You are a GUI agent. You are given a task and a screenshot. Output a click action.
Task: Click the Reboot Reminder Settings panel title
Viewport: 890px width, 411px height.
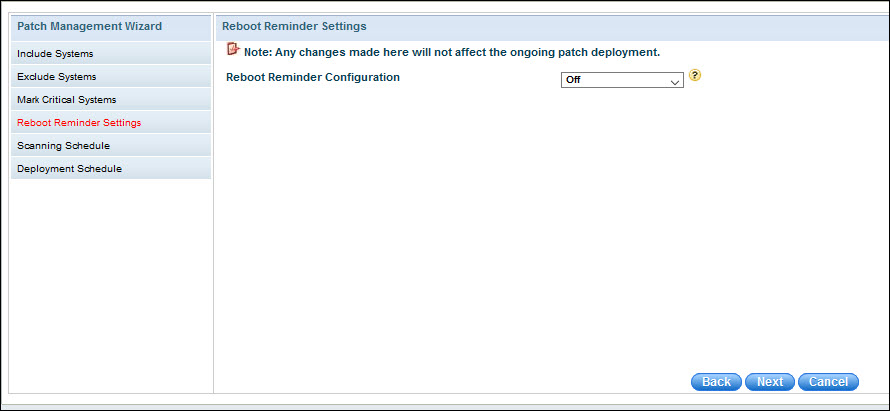[294, 26]
